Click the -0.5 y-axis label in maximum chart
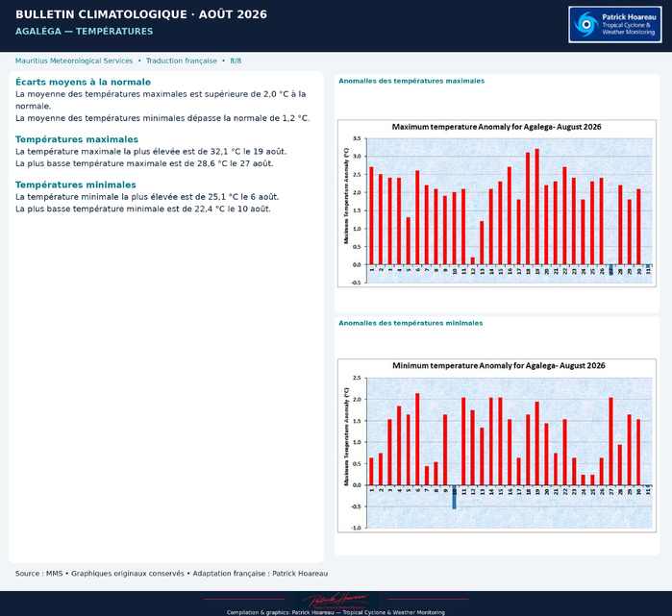The height and width of the screenshot is (616, 672). coord(356,283)
